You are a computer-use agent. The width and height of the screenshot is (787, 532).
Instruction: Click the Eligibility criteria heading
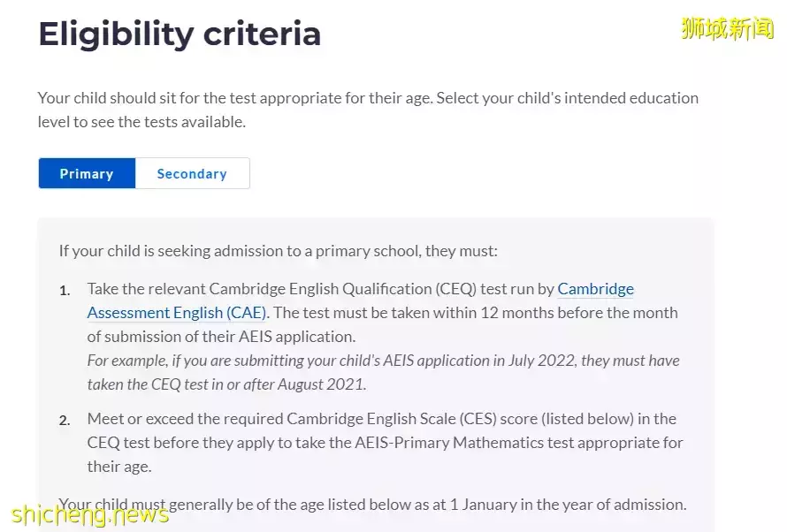pyautogui.click(x=180, y=34)
